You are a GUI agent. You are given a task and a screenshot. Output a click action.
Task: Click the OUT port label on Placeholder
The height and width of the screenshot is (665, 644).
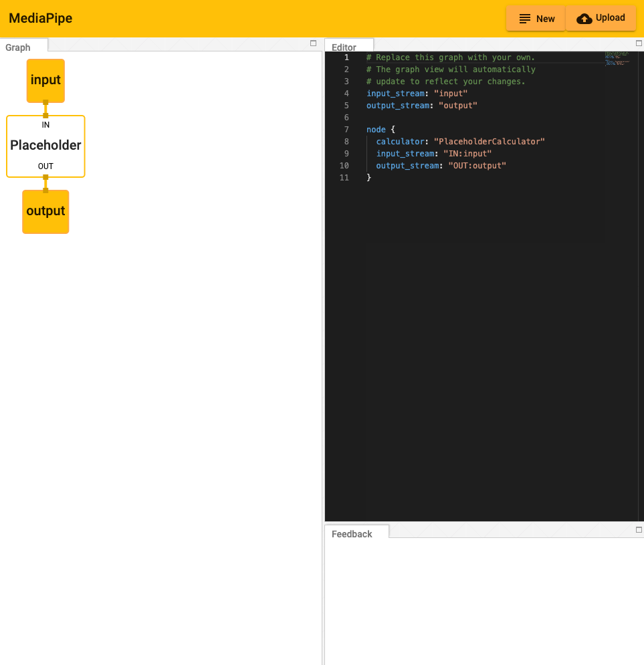(x=45, y=166)
